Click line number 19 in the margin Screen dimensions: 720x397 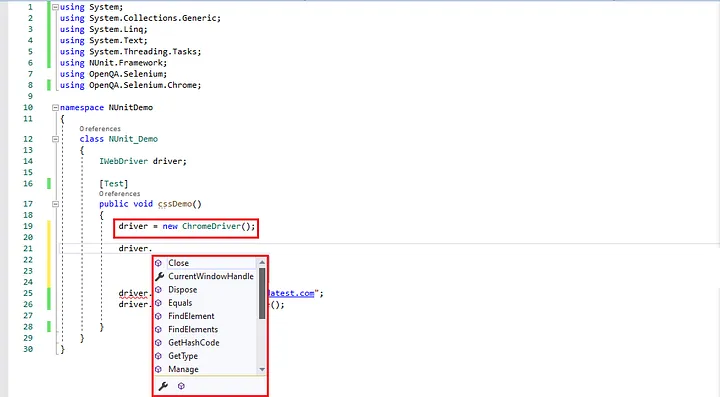[28, 226]
